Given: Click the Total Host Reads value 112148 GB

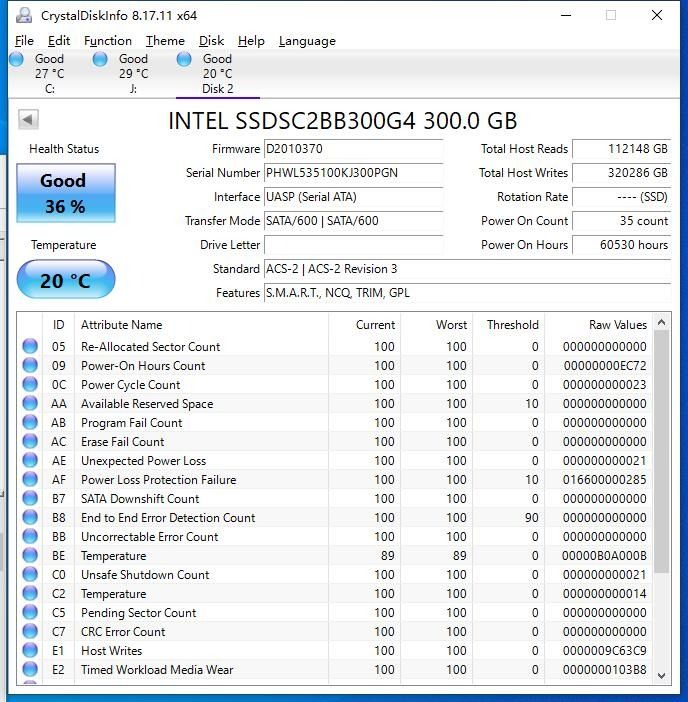Looking at the screenshot, I should click(x=622, y=149).
